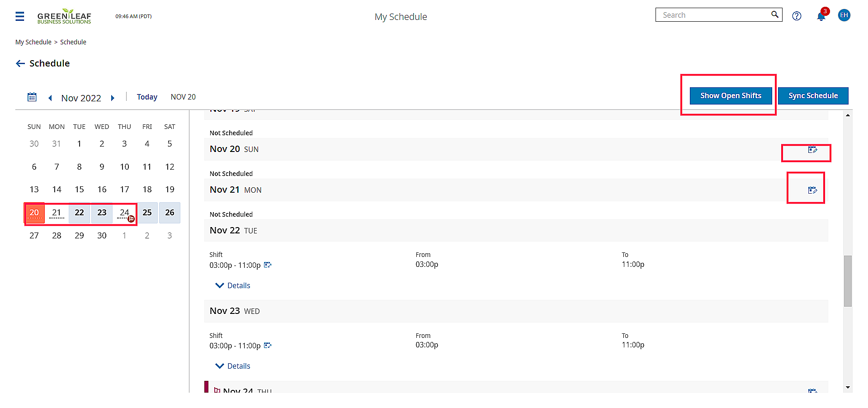Select November 23 in the mini calendar

coord(102,213)
